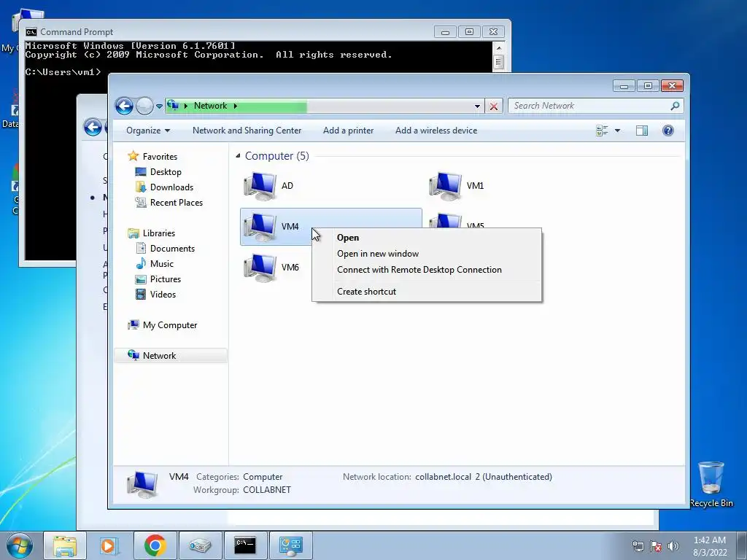Open the Organize dropdown menu
747x560 pixels.
(x=147, y=131)
